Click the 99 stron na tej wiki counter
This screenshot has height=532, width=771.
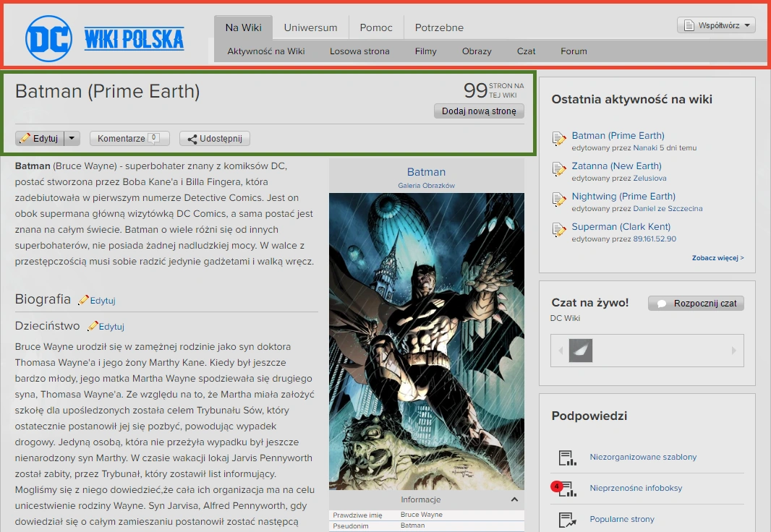(494, 90)
